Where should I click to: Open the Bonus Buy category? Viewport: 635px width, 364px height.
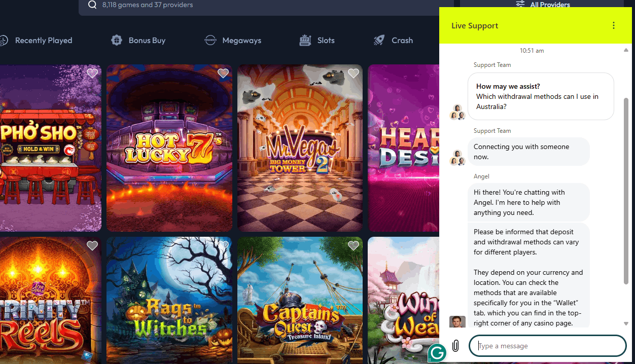point(138,41)
